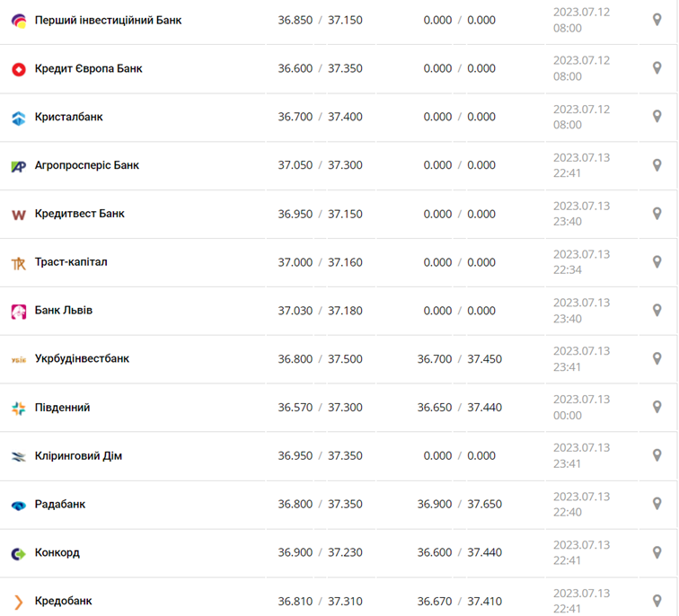Screen dimensions: 679x616
Task: Open the Агропросперіс Банк name link
Action: tap(86, 165)
